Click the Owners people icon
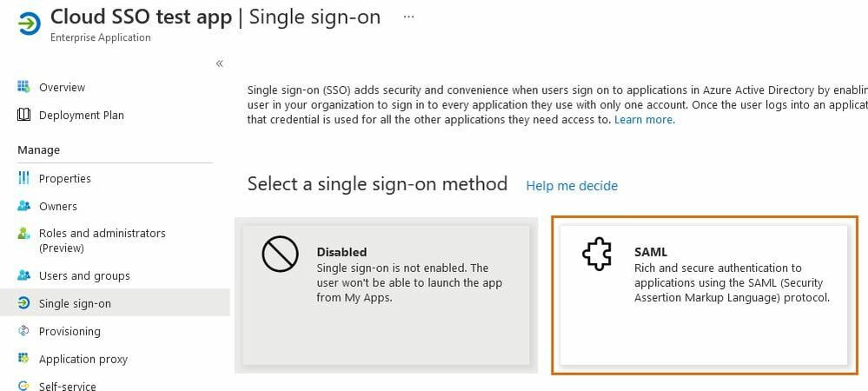Screen dimensions: 868x391 23,206
